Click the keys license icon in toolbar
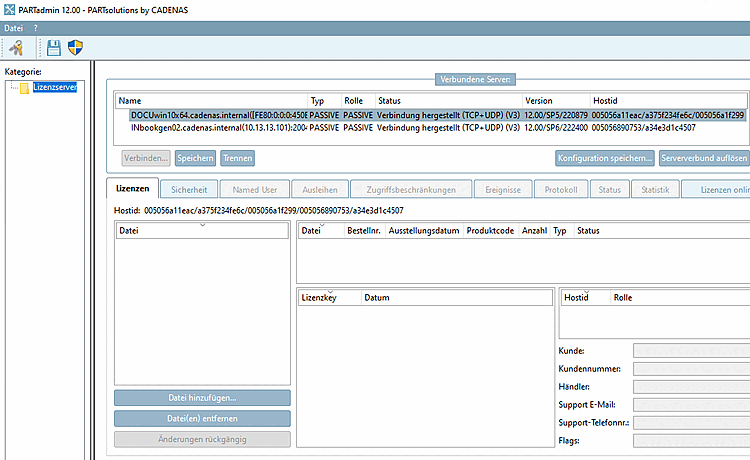Viewport: 750px width, 460px height. 16,48
